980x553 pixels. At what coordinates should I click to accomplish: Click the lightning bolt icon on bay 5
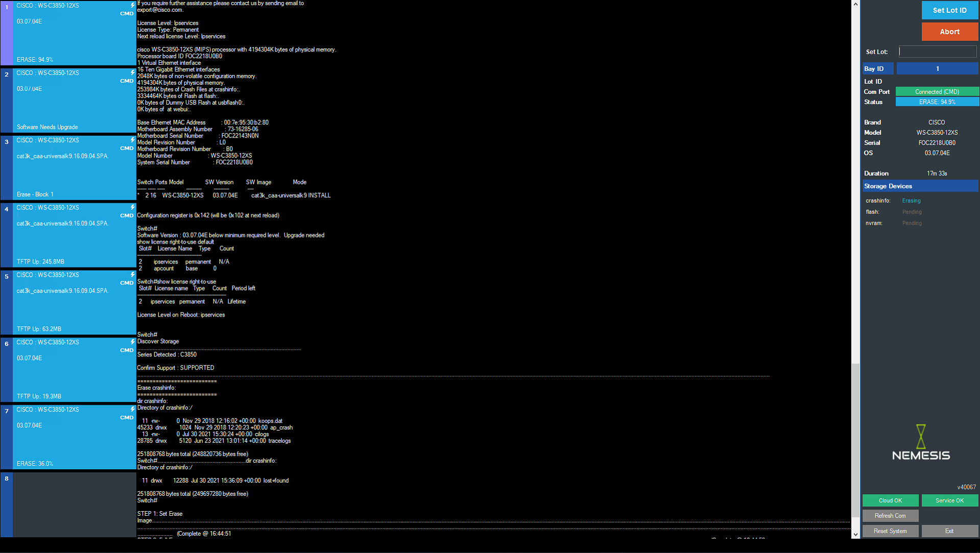[132, 274]
